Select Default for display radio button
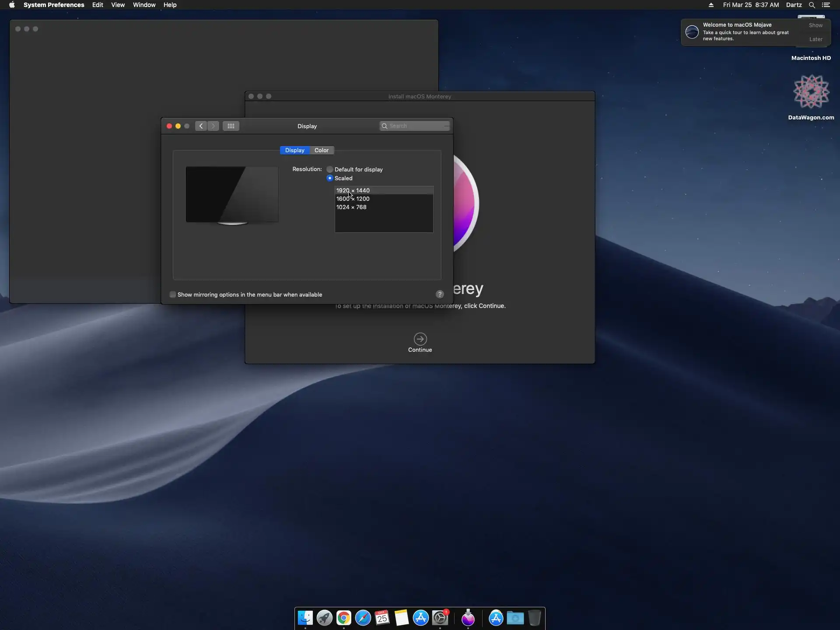Image resolution: width=840 pixels, height=630 pixels. pyautogui.click(x=330, y=169)
